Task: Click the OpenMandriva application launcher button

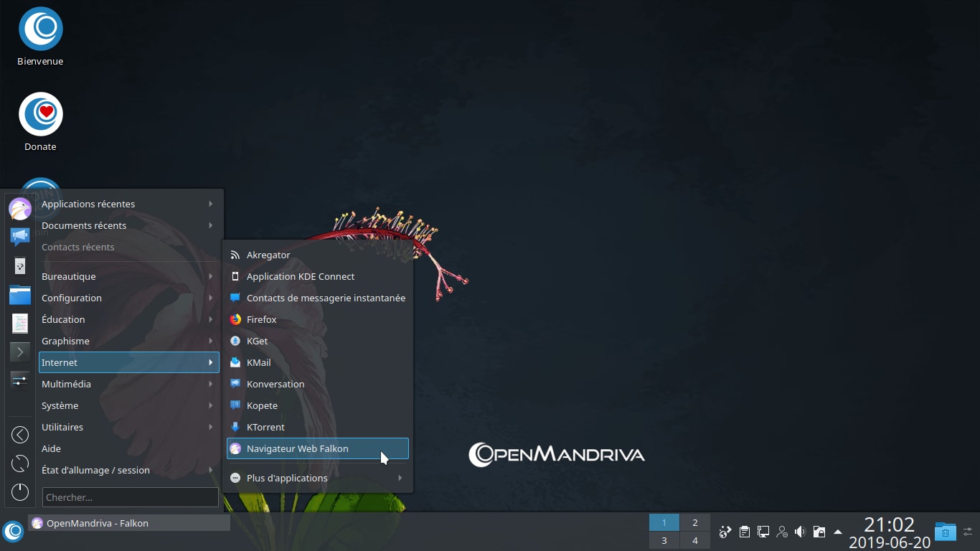Action: point(13,532)
